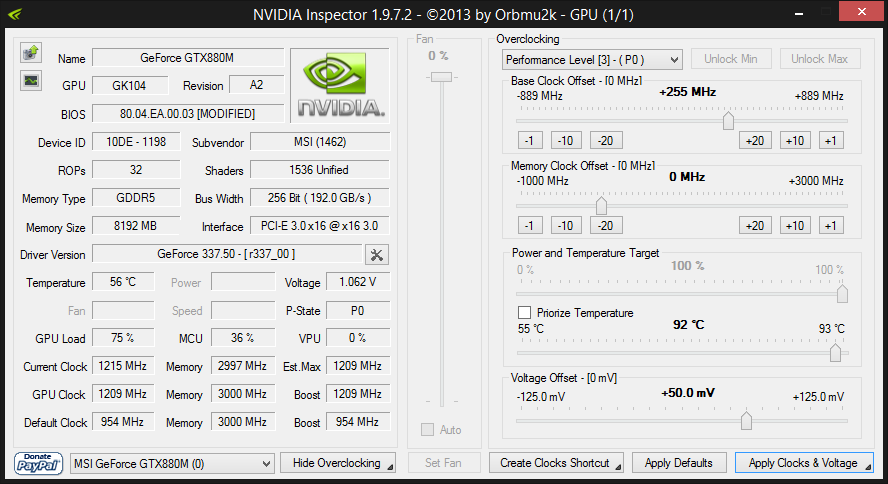This screenshot has width=888, height=484.
Task: Click the Create Clocks Shortcut button
Action: [x=556, y=463]
